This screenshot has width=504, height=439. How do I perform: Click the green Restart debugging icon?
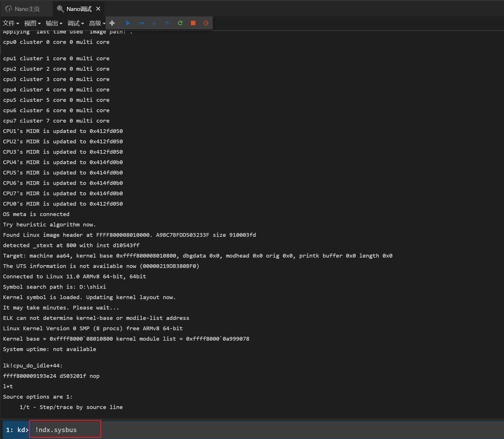pos(180,23)
